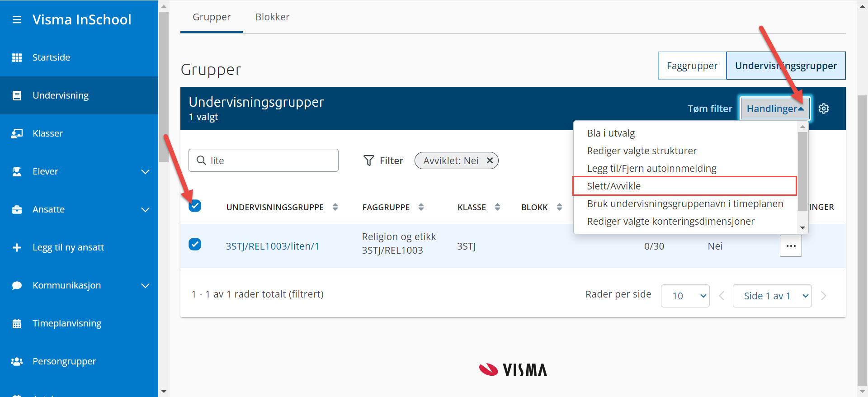The image size is (868, 397).
Task: Open row actions three-dot button
Action: click(791, 246)
